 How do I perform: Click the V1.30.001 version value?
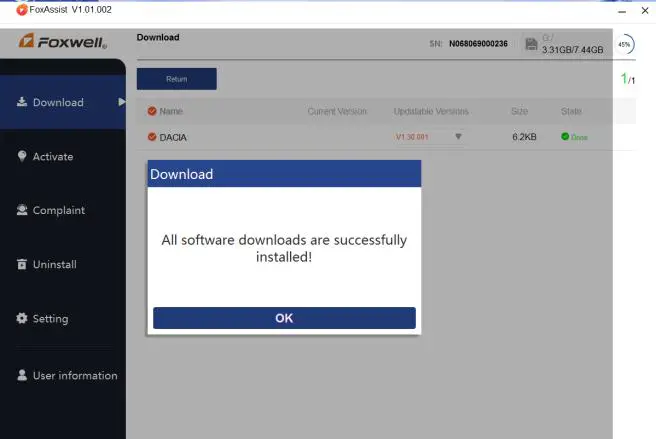tap(412, 137)
